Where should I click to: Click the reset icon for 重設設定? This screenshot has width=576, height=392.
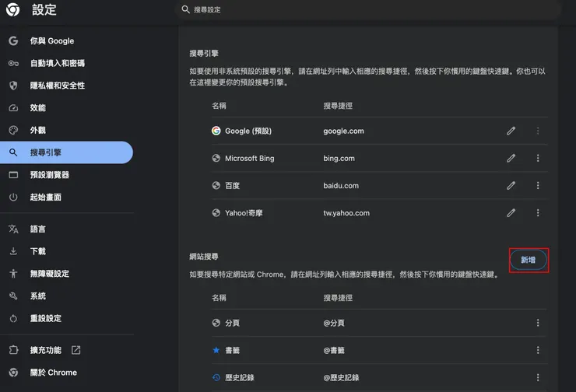13,319
